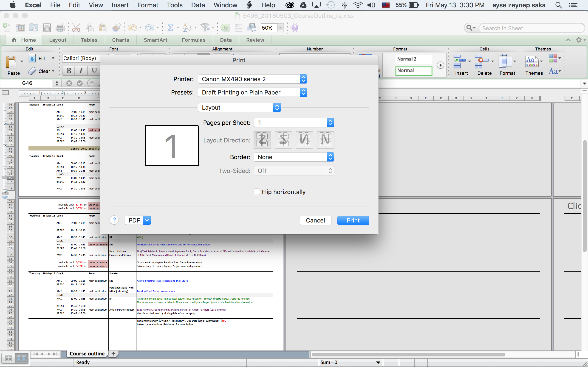Switch to the Formulas ribbon tab

pos(193,40)
